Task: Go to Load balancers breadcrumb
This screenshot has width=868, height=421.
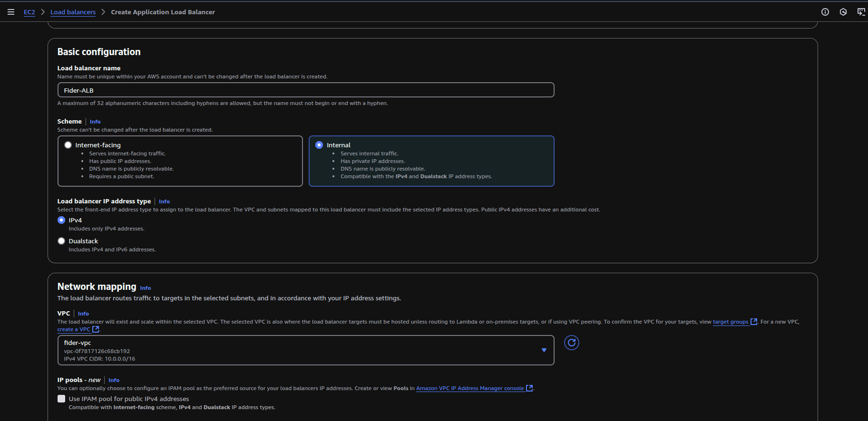Action: click(73, 12)
